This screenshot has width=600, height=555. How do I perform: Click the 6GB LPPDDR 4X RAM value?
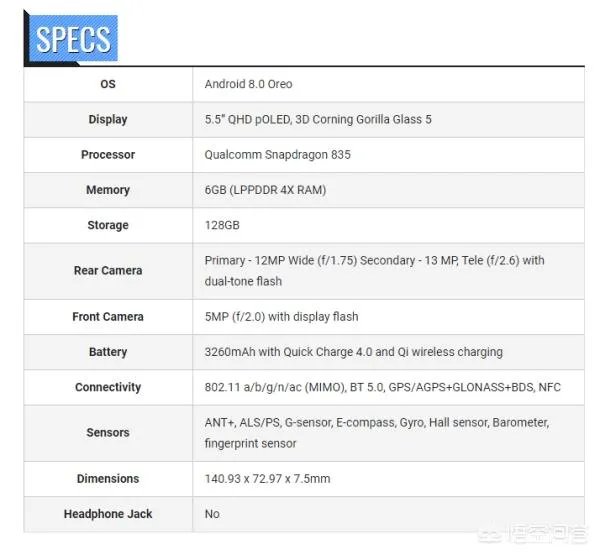coord(265,190)
